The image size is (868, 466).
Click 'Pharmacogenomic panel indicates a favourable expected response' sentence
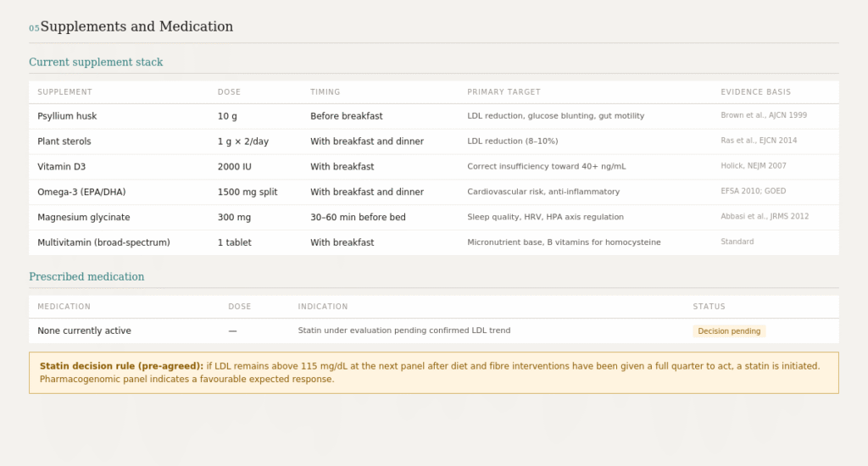pyautogui.click(x=186, y=380)
